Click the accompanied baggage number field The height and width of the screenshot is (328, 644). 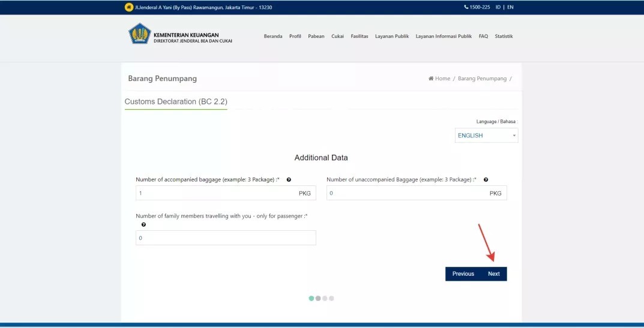216,193
